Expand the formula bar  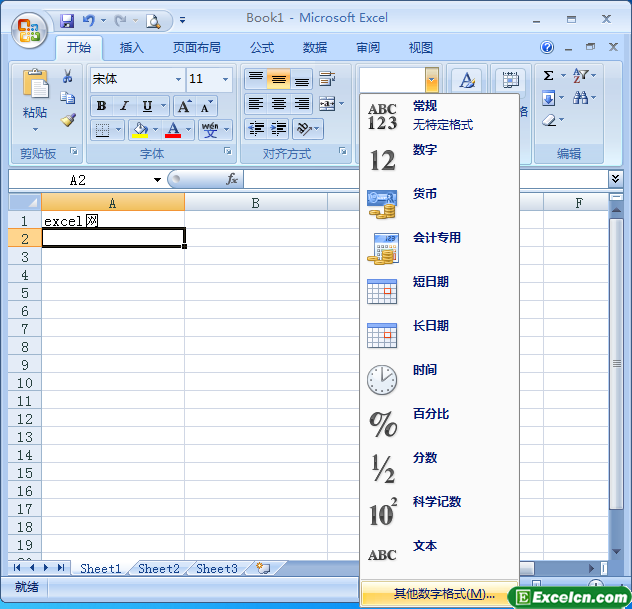click(x=615, y=179)
